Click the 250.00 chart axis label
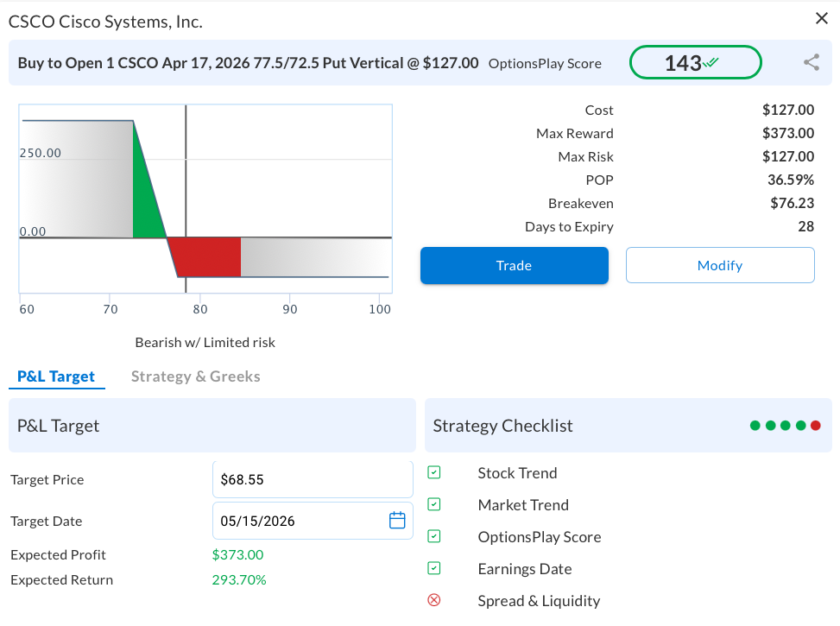The width and height of the screenshot is (840, 626). [41, 153]
